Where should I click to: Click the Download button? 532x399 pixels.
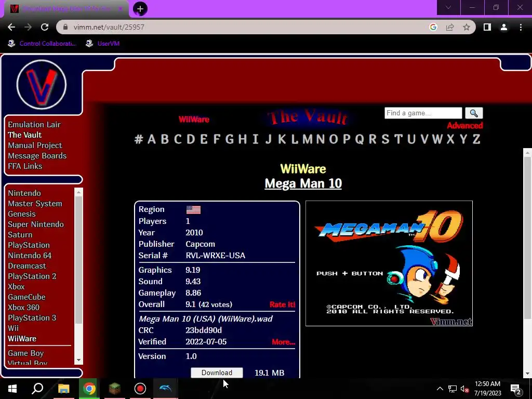pyautogui.click(x=217, y=373)
